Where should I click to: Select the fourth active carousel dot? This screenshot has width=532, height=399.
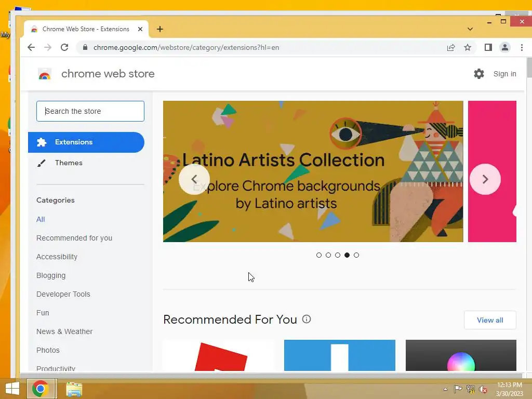click(x=347, y=255)
